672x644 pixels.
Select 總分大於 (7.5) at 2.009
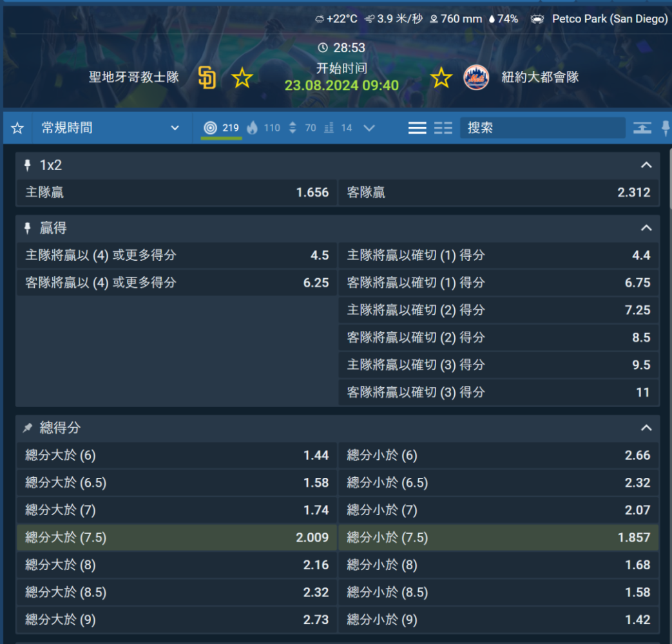pos(177,538)
